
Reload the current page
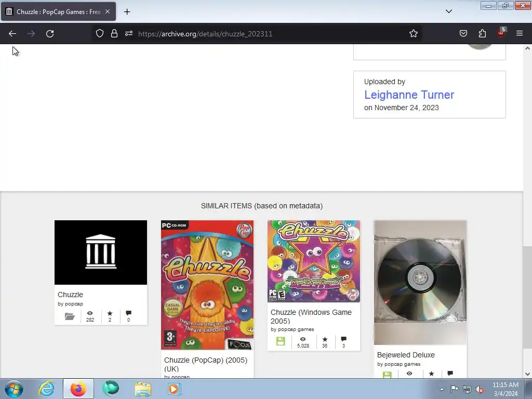50,34
